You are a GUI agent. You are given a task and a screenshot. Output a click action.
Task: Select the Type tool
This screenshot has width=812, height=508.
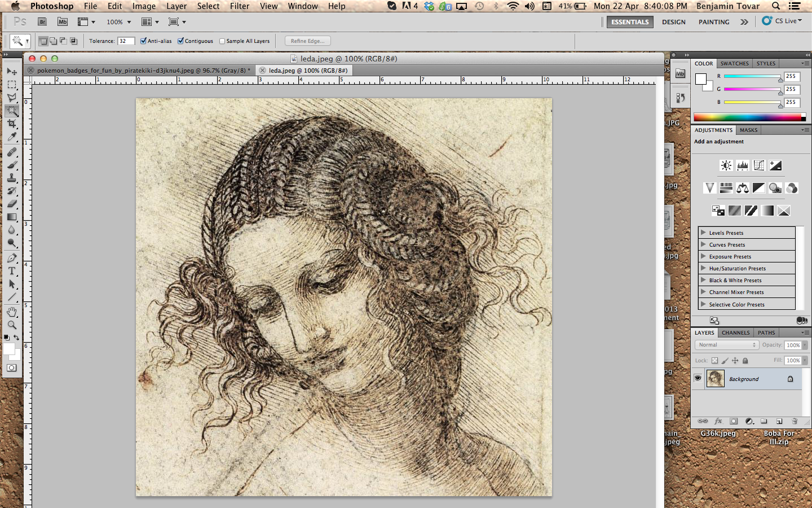click(12, 271)
